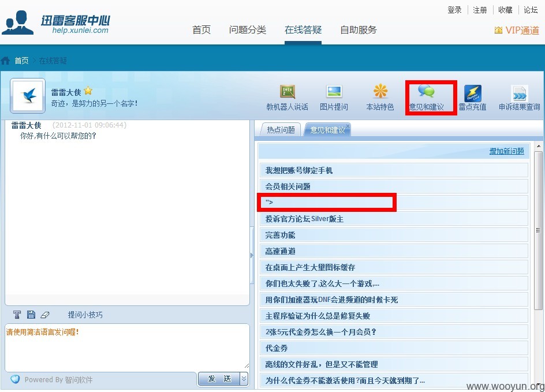The height and width of the screenshot is (392, 545).
Task: Open question 在桌面上产生大里图标缓存
Action: coord(394,268)
